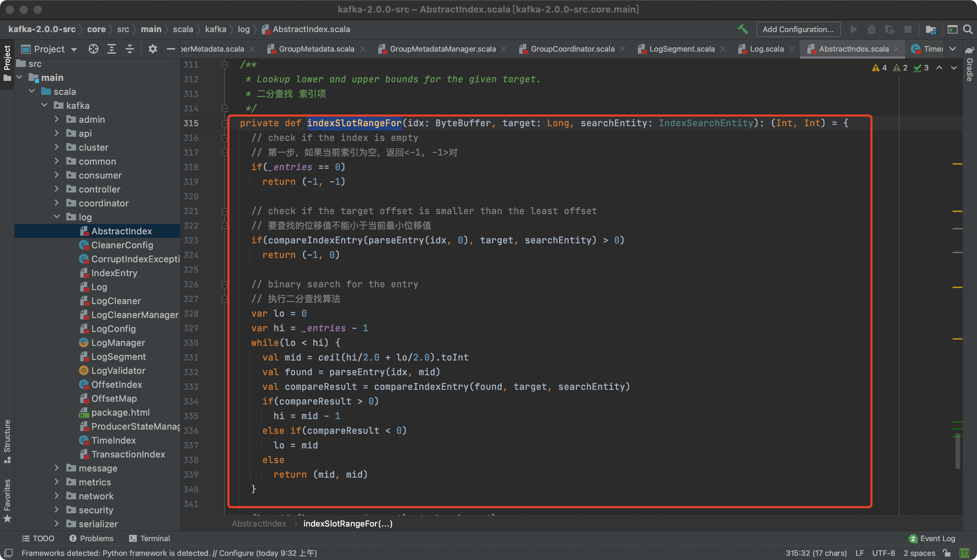Collapse the log folder in project tree
Viewport: 977px width, 560px height.
57,217
